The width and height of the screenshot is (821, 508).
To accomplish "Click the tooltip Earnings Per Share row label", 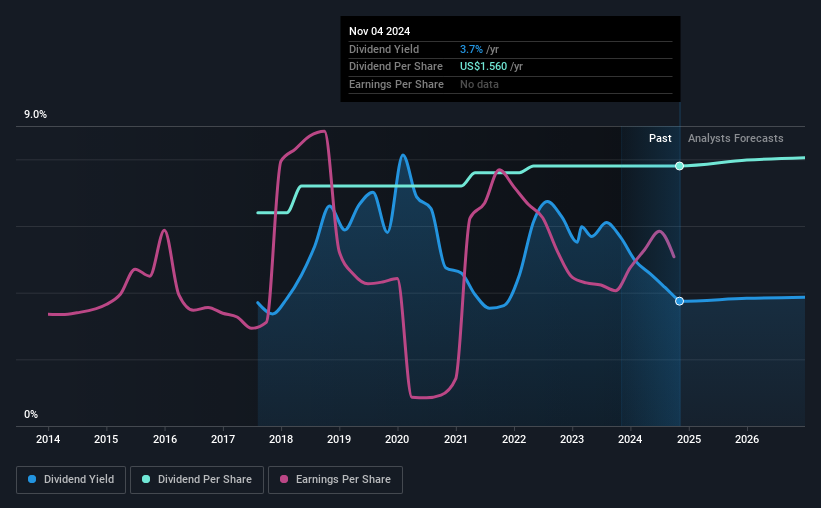I will pyautogui.click(x=396, y=84).
